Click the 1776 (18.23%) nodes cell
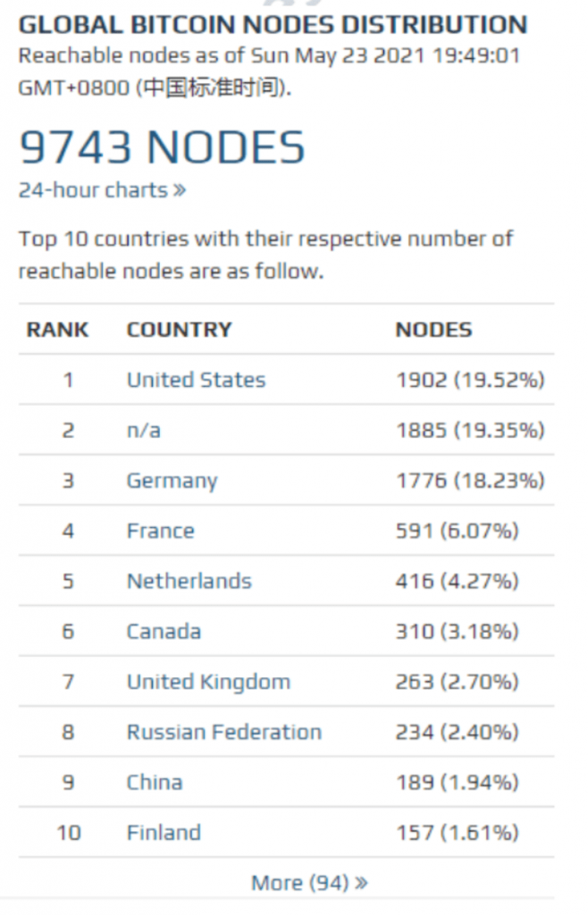Image resolution: width=588 pixels, height=915 pixels. click(x=470, y=481)
